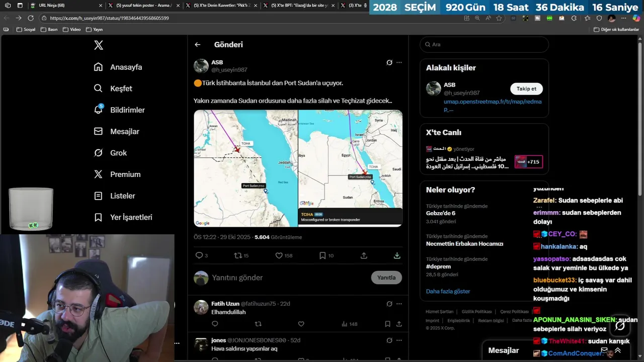The height and width of the screenshot is (362, 644).
Task: Switch to the X'te Derin Kuvvetler tab
Action: [x=221, y=6]
